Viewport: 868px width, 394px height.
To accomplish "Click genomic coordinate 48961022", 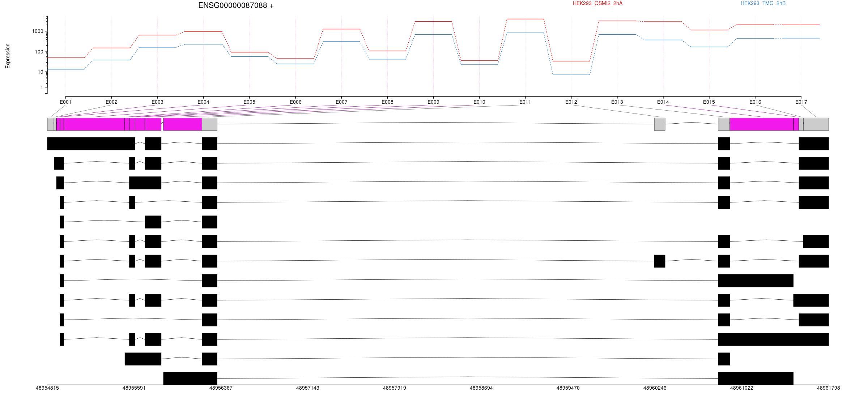I will 741,388.
